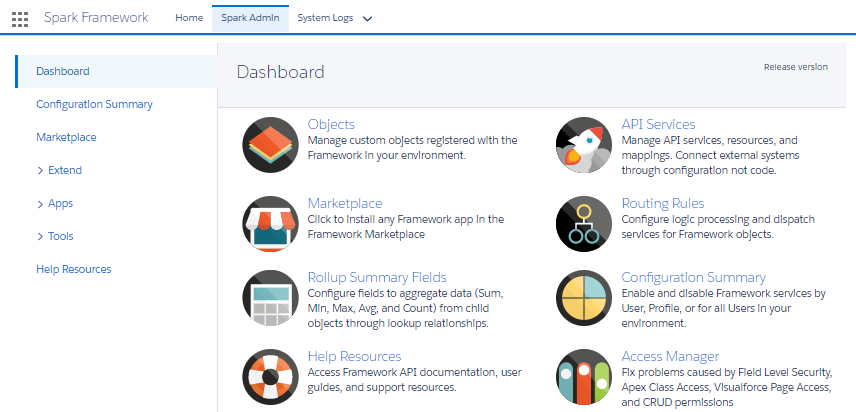Click the Configuration Summary pie icon
The image size is (856, 412).
point(584,298)
